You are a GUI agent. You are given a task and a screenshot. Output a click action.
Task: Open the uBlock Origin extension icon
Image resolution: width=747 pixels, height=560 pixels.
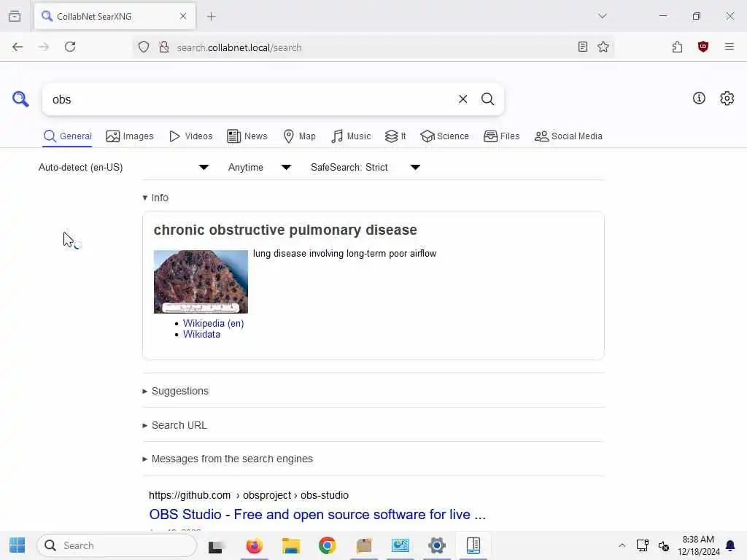(x=703, y=47)
